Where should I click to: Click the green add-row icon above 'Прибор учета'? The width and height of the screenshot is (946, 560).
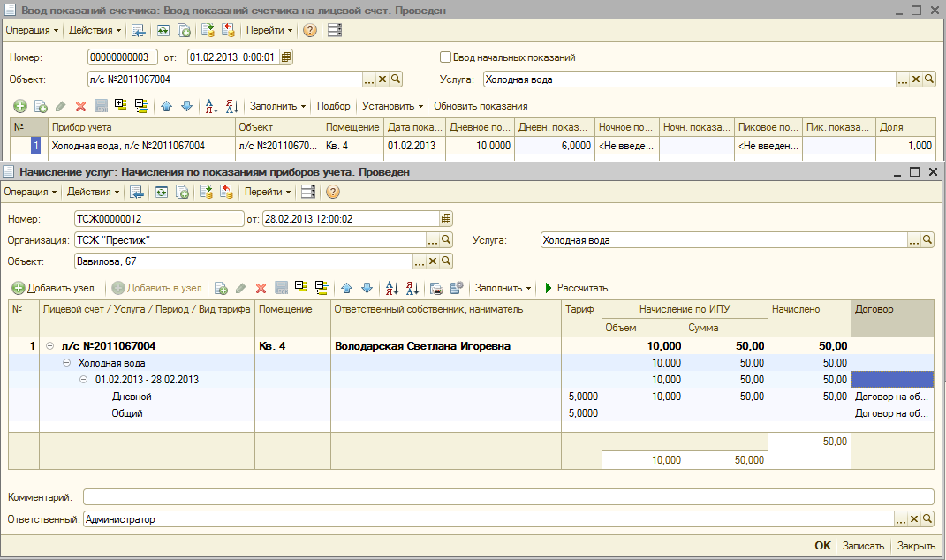(x=19, y=106)
